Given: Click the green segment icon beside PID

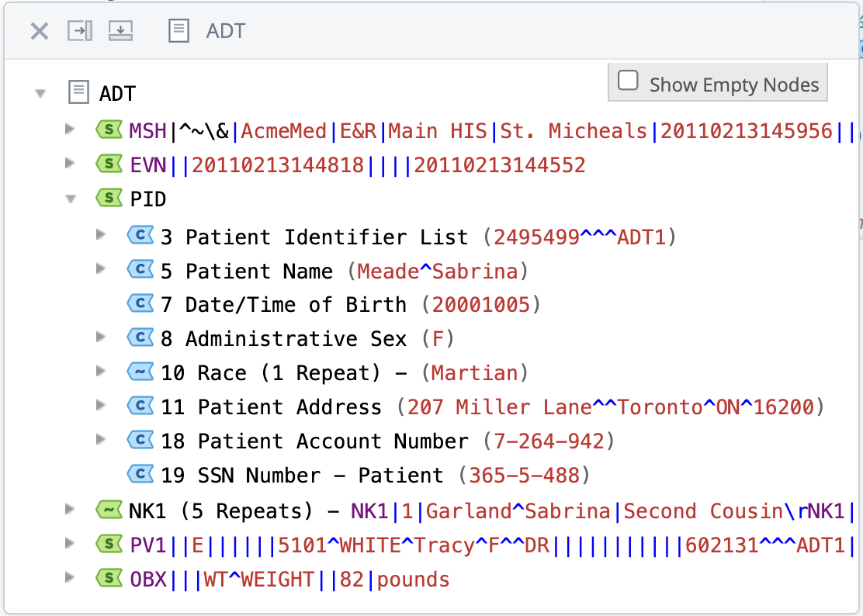Looking at the screenshot, I should point(109,199).
